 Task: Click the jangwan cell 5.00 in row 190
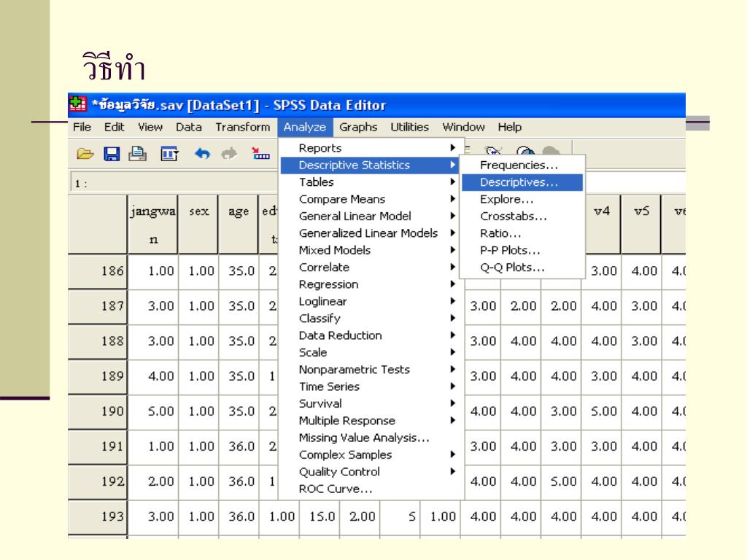153,411
